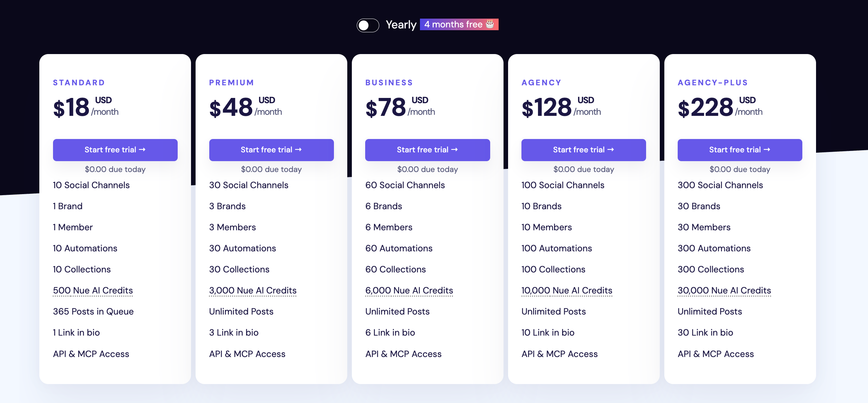The height and width of the screenshot is (403, 868).
Task: Click 365 Posts in Queue feature
Action: click(x=93, y=311)
